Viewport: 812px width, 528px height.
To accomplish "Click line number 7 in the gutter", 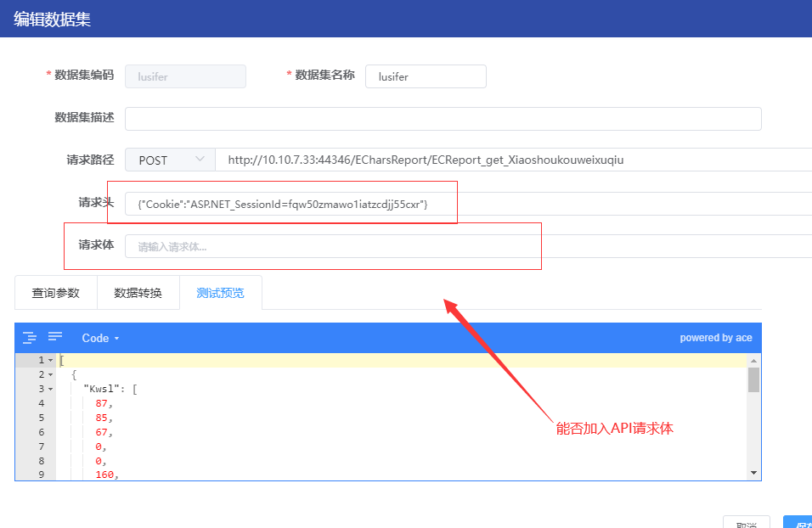I will coord(42,447).
